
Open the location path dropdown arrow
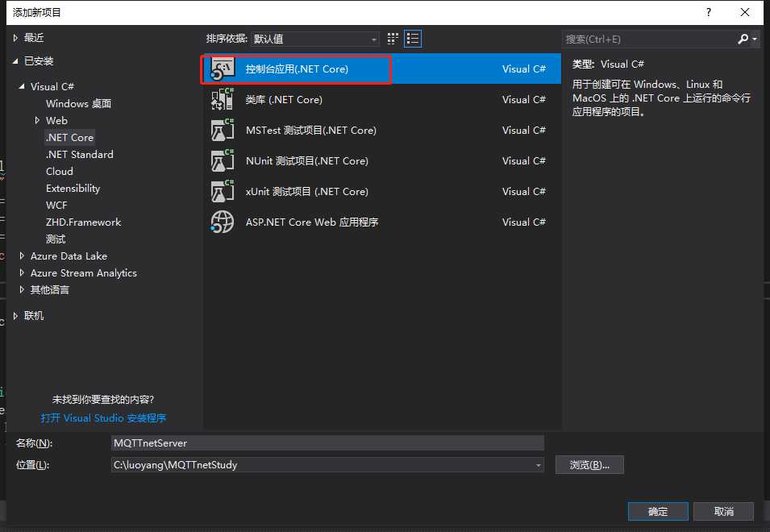(x=539, y=465)
